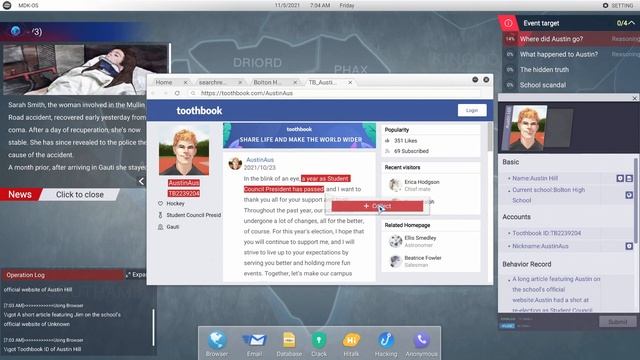640x360 pixels.
Task: Open Ellis Smedley related homepage
Action: (x=420, y=238)
